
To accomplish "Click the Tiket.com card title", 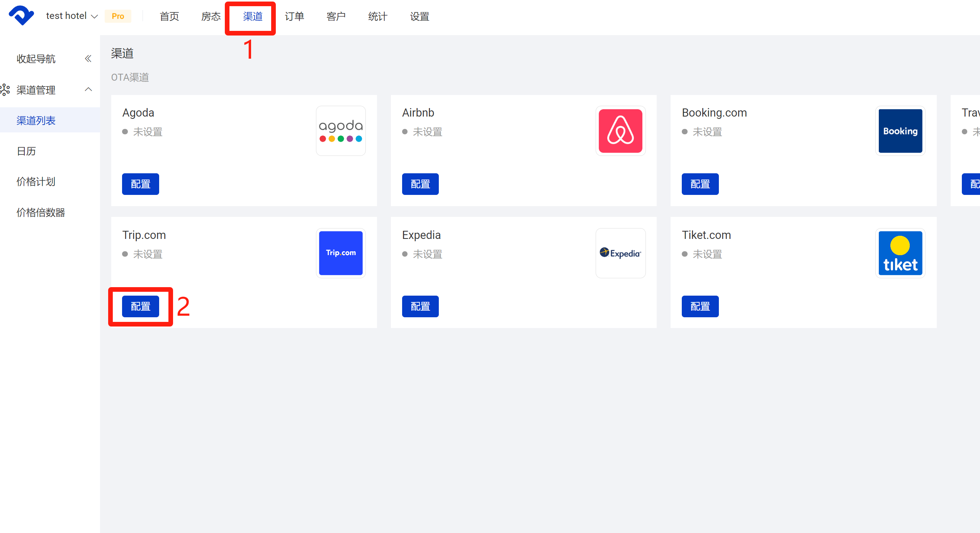I will click(x=706, y=235).
